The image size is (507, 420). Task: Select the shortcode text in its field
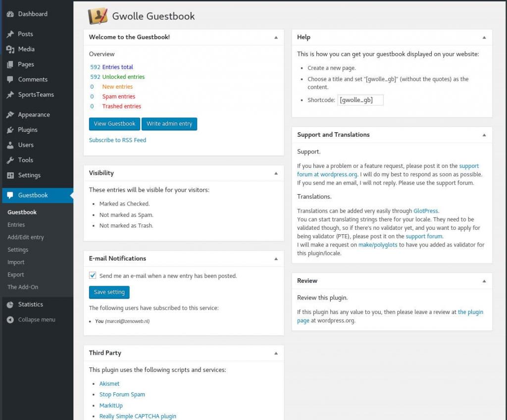[360, 100]
